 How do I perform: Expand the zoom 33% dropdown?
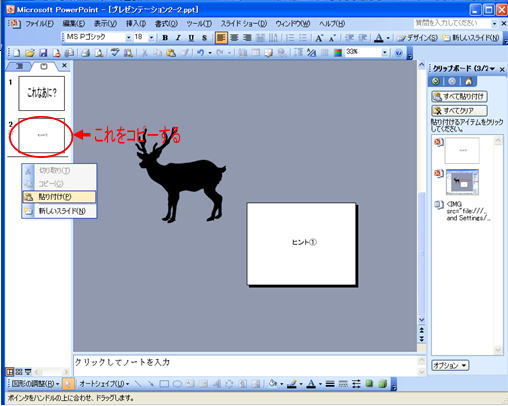click(x=385, y=52)
